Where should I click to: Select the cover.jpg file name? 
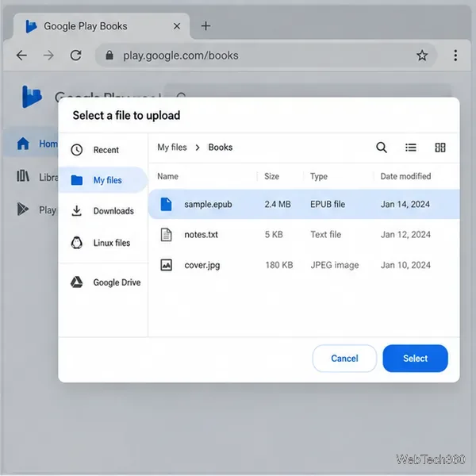point(202,265)
